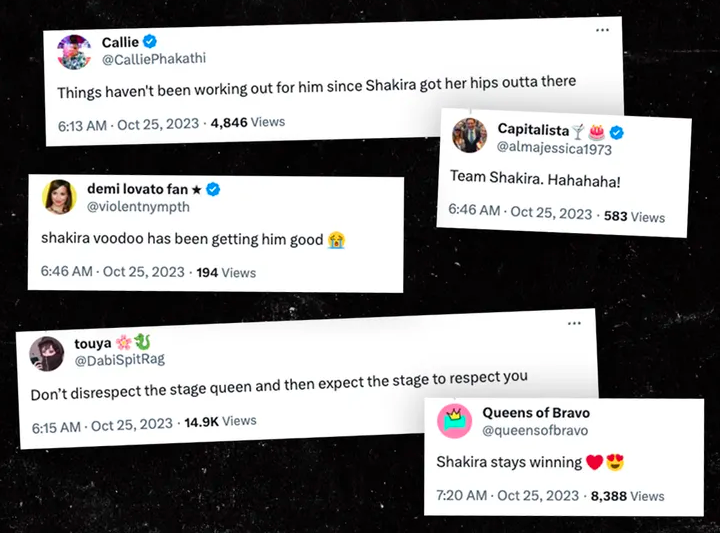Click the 6:13 AM Oct 25 timestamp
The width and height of the screenshot is (720, 533).
(x=129, y=125)
